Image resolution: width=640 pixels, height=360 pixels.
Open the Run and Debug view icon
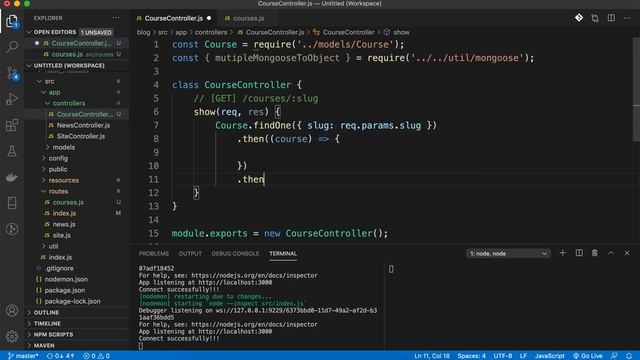[x=12, y=99]
